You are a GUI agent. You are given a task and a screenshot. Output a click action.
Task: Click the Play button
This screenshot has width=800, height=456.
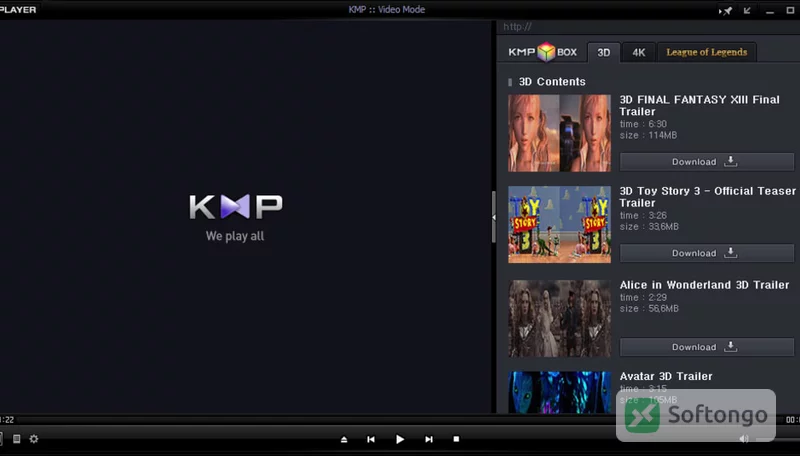400,439
